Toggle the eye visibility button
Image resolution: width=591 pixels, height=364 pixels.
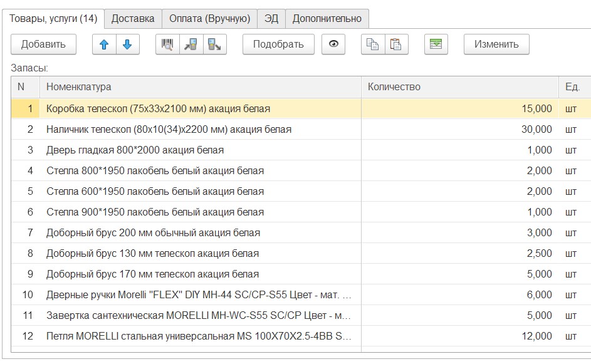pos(333,44)
